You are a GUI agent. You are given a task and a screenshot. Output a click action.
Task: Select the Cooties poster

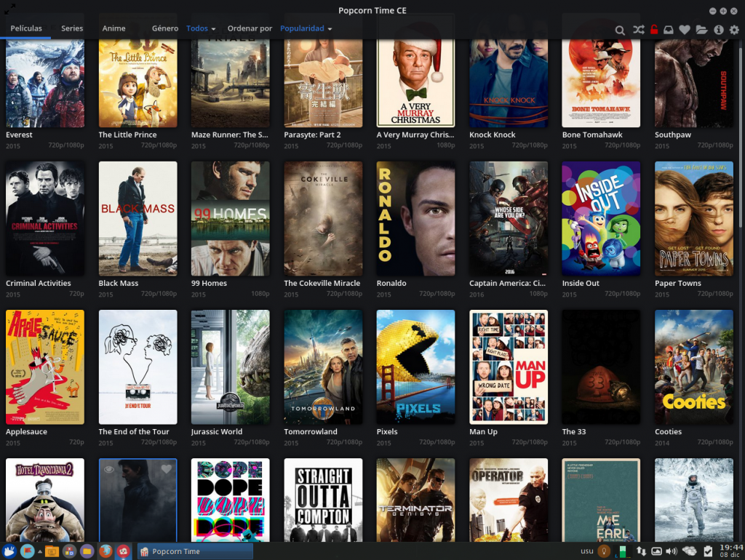693,367
